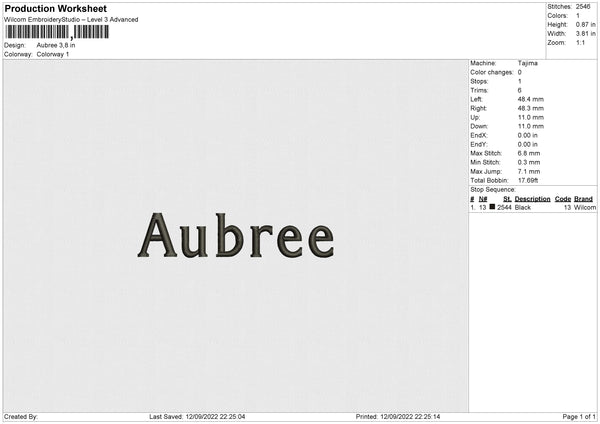
Task: Click the barcode under the header
Action: [x=57, y=32]
